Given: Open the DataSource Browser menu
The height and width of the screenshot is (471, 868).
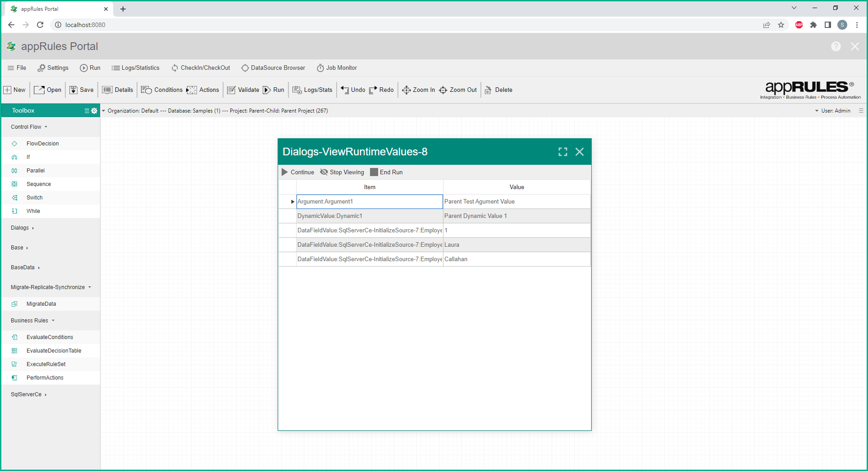Looking at the screenshot, I should tap(273, 68).
